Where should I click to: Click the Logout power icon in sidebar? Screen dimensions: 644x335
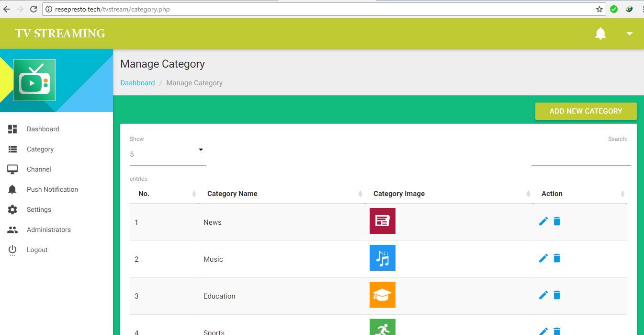12,250
